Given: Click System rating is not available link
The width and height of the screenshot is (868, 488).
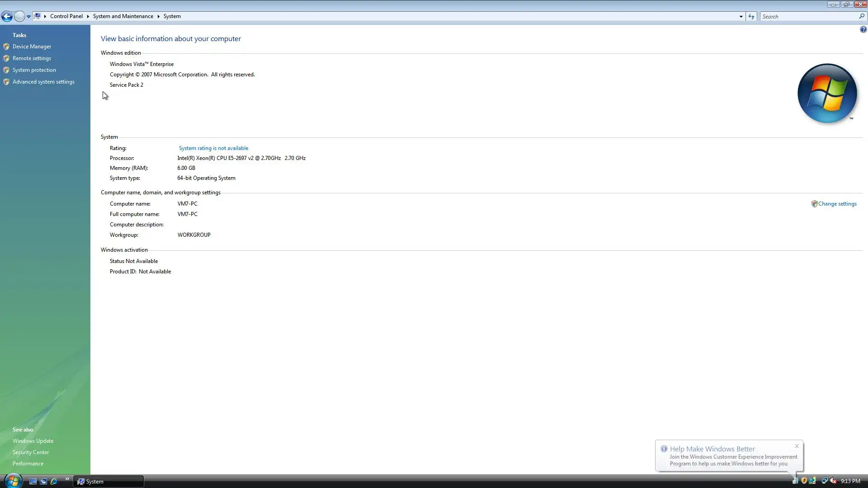Looking at the screenshot, I should click(213, 148).
